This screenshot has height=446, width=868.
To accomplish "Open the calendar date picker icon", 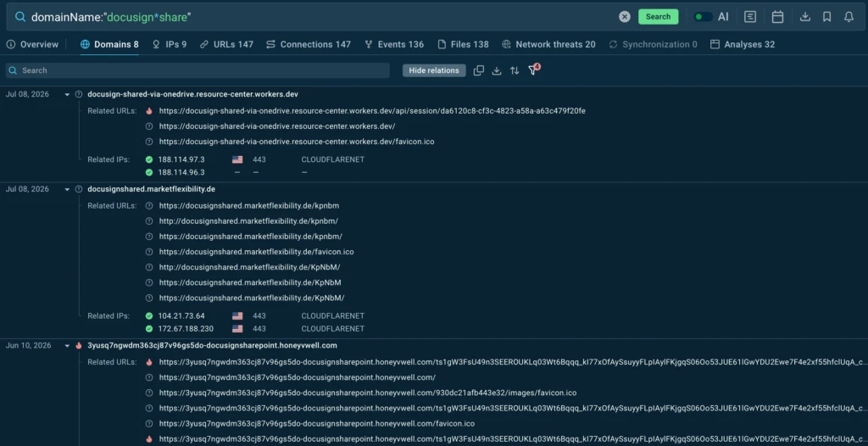I will 778,17.
